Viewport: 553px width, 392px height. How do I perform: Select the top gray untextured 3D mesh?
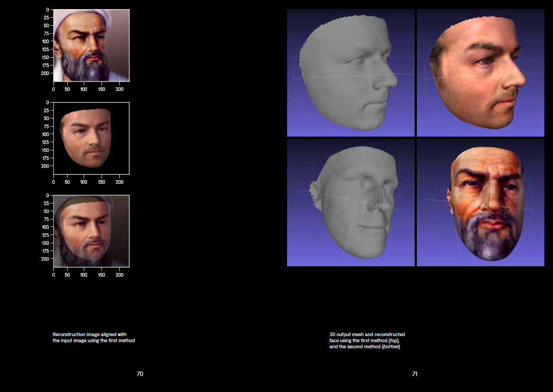(x=350, y=73)
